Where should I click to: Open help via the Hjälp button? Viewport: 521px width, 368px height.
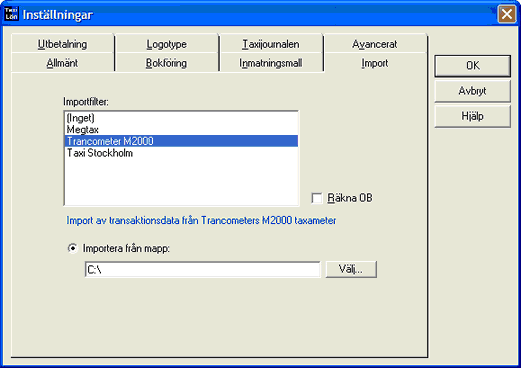coord(472,116)
